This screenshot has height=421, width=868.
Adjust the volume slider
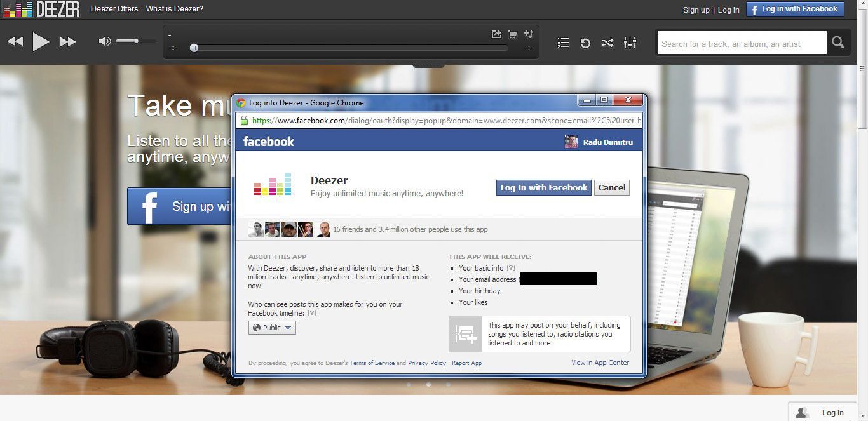tap(135, 41)
